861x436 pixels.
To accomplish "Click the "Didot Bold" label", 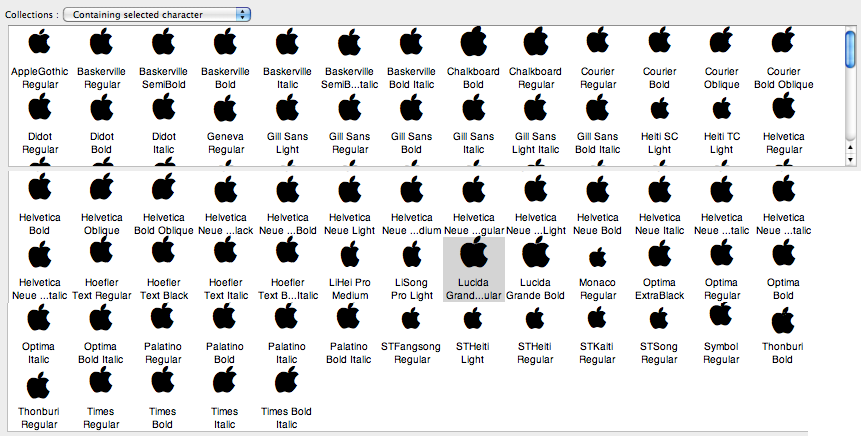I will tap(102, 143).
